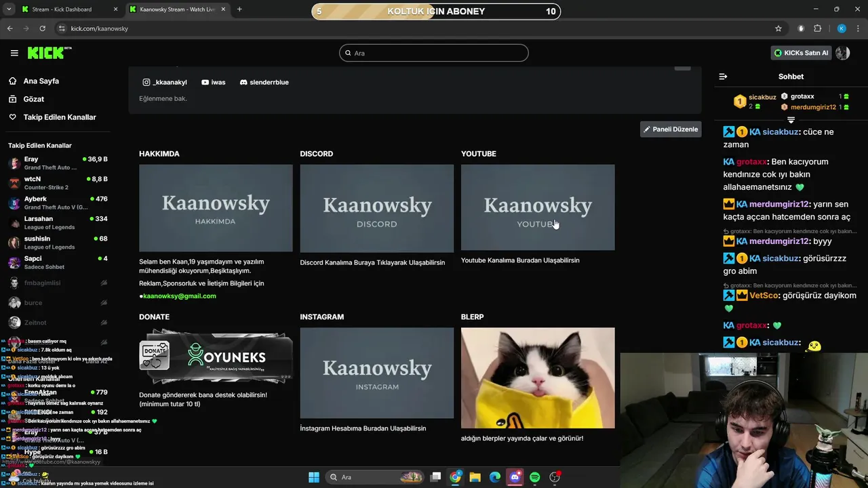Image resolution: width=868 pixels, height=488 pixels.
Task: Open sushisin followed channel
Action: tap(58, 243)
